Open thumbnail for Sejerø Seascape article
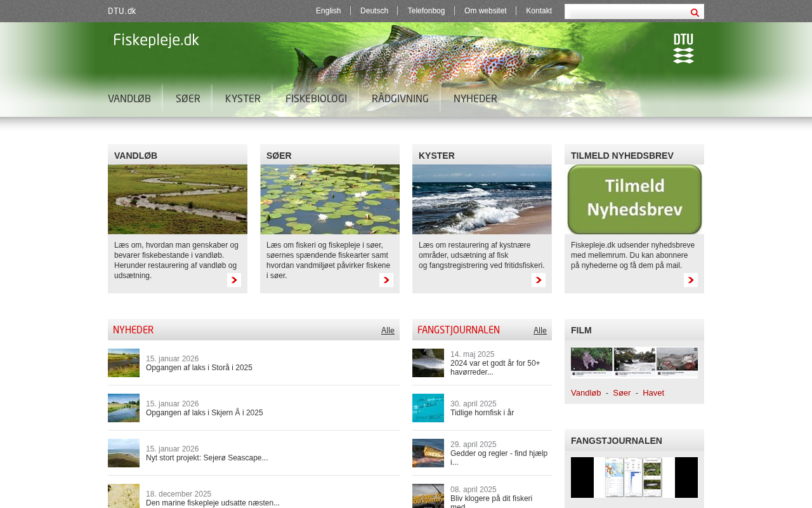812x508 pixels. [x=124, y=453]
